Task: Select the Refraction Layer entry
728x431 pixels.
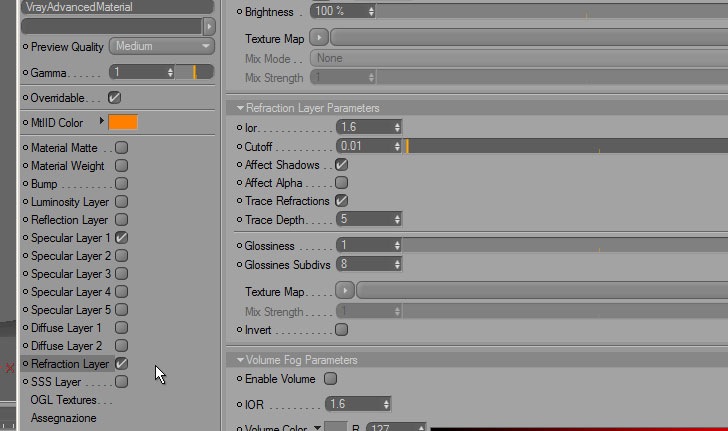Action: (x=70, y=364)
